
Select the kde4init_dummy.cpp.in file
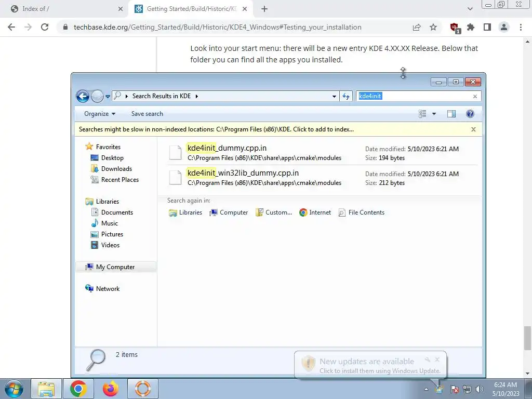coord(322,153)
